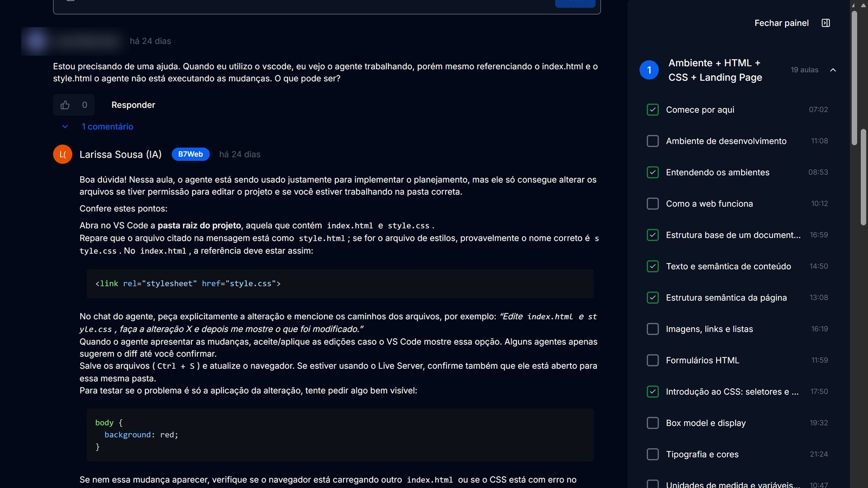Check the Imagens, links e listas box
868x488 pixels.
(653, 329)
